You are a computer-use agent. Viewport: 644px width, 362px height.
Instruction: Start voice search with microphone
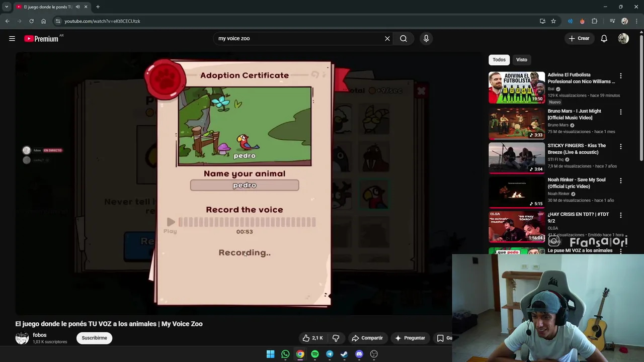click(x=426, y=38)
